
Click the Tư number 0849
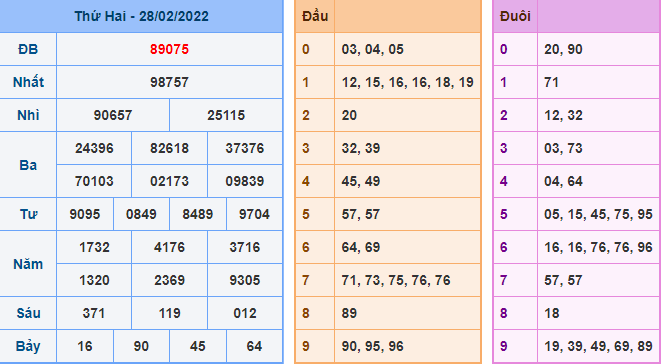(141, 214)
